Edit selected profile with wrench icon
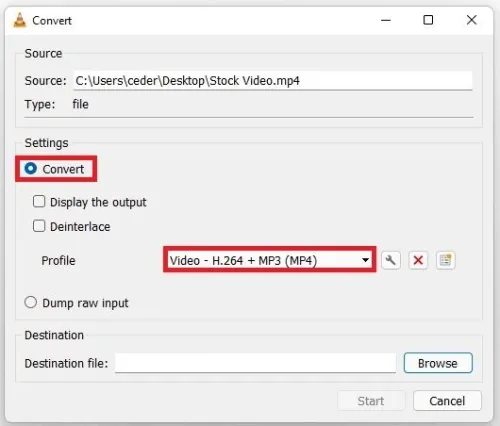Screen dimensions: 500x426 [391, 260]
